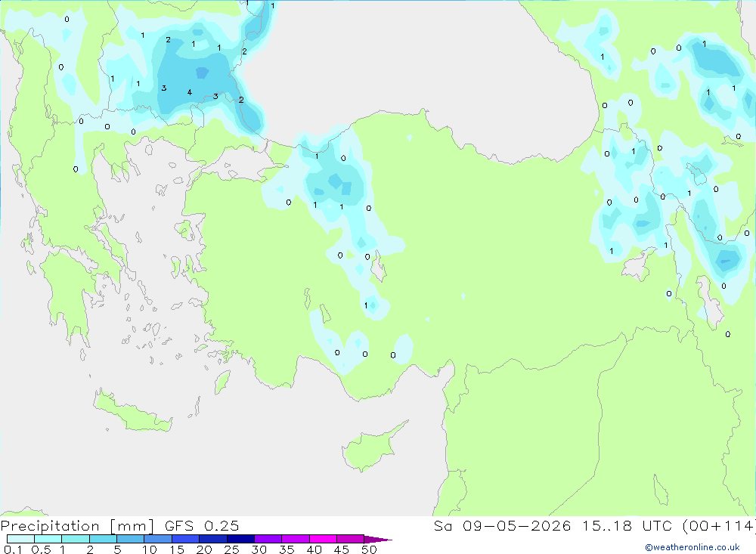
Task: Click the 0.5–1 mm light cyan legend swatch
Action: point(48,539)
